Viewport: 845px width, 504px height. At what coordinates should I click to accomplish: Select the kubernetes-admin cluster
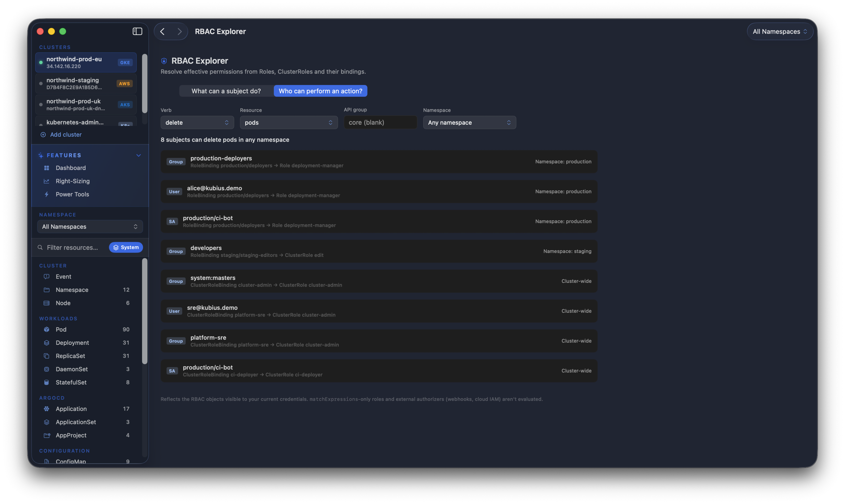point(86,121)
